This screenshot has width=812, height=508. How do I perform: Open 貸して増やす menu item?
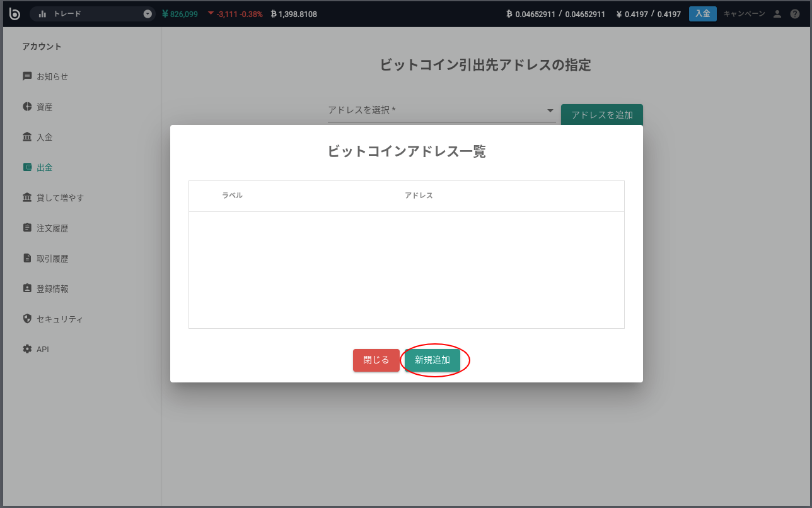[x=60, y=198]
